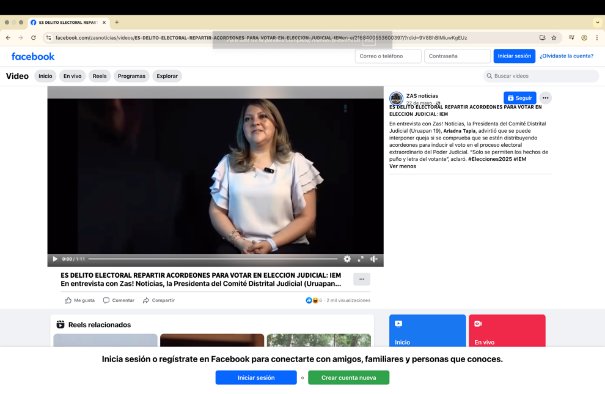Click the Reels relacionados icon
This screenshot has height=394, width=605.
60,325
